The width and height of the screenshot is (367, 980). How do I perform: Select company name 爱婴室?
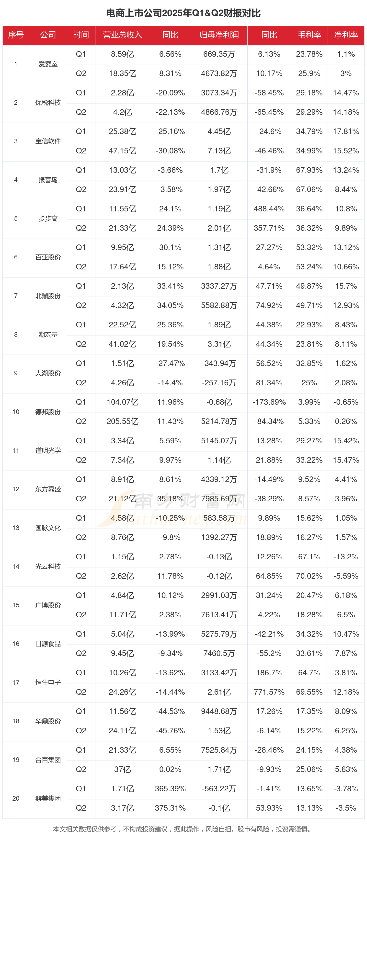[x=48, y=64]
